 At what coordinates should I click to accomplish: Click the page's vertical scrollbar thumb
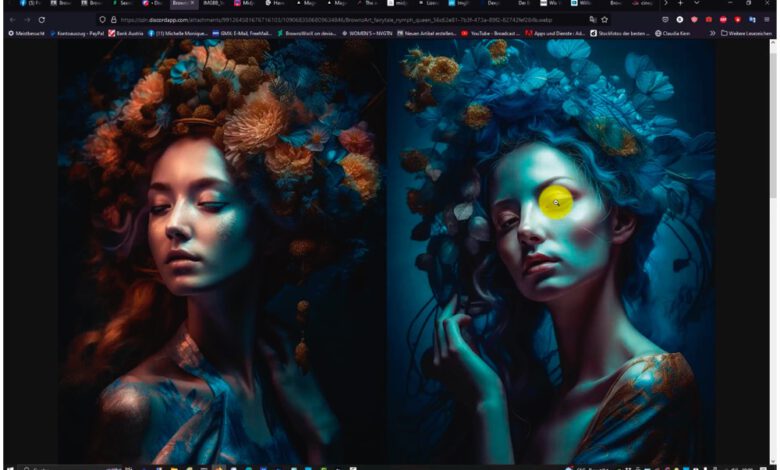pyautogui.click(x=773, y=124)
